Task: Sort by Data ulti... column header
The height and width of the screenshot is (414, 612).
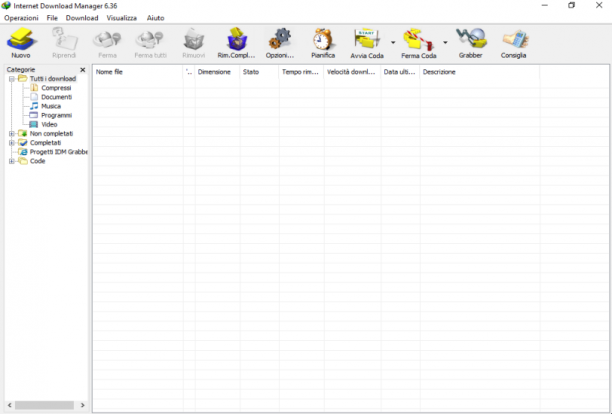Action: (400, 72)
